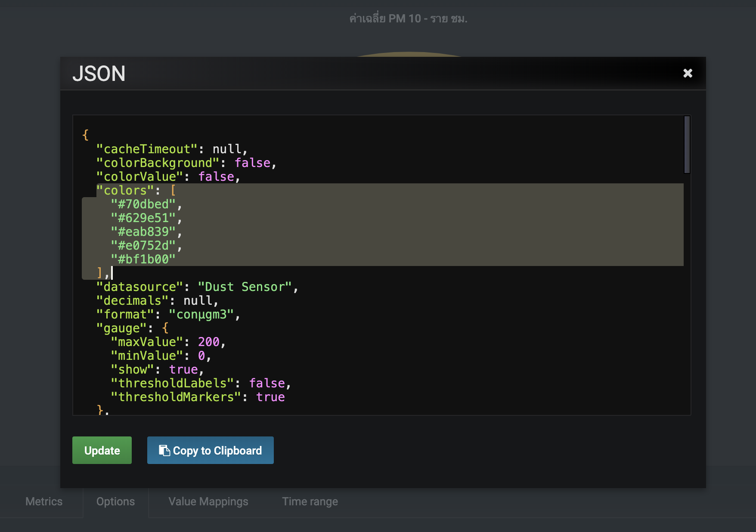This screenshot has width=756, height=532.
Task: Switch to the Time range tab
Action: coord(310,501)
